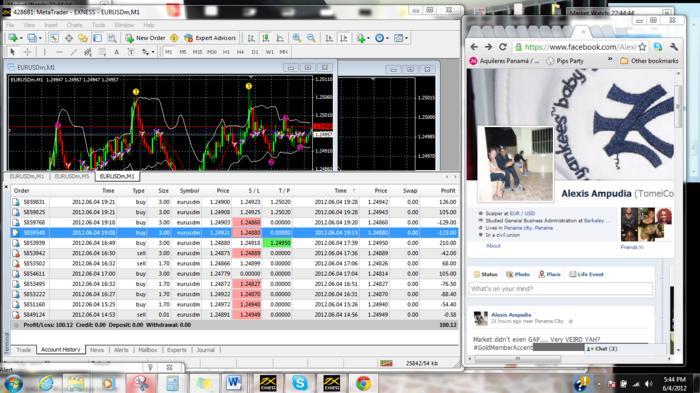Viewport: 700px width, 393px height.
Task: Select the D1 timeframe button
Action: (x=254, y=52)
